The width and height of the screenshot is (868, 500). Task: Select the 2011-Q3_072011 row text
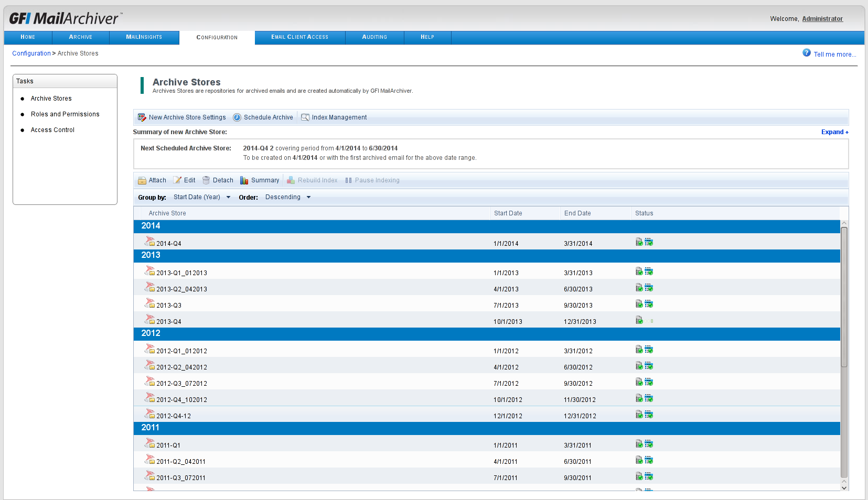point(181,478)
